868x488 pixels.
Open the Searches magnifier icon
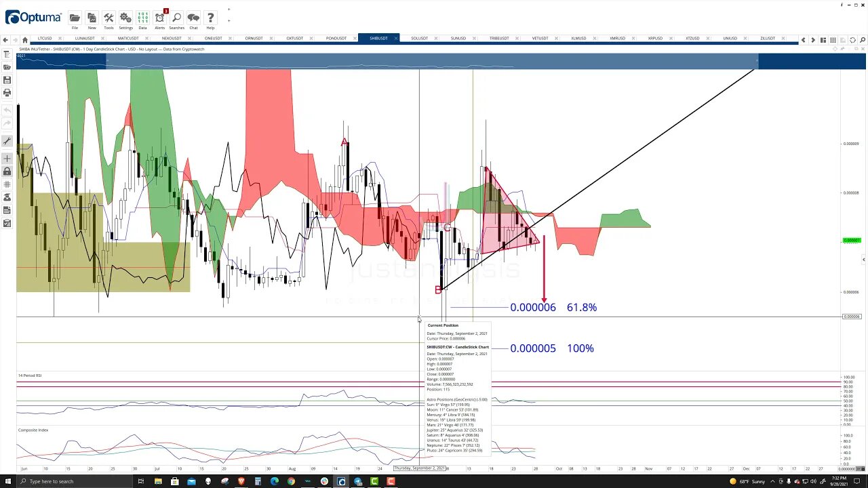[x=176, y=18]
